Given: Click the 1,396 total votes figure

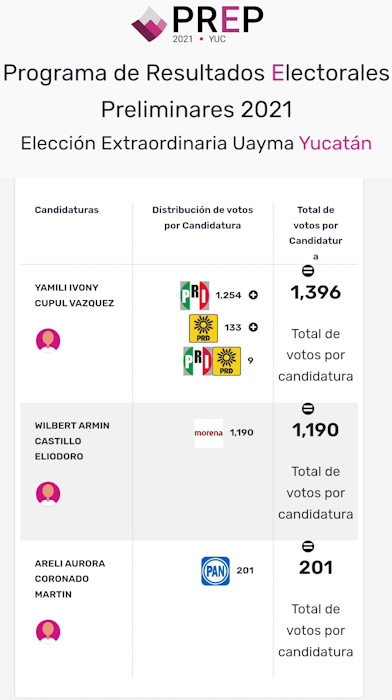Looking at the screenshot, I should point(316,292).
